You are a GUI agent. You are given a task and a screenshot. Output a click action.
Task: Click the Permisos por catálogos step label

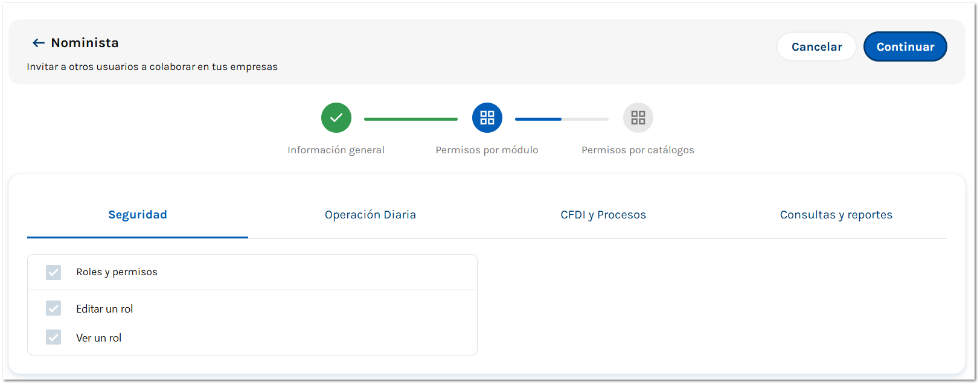(x=638, y=150)
